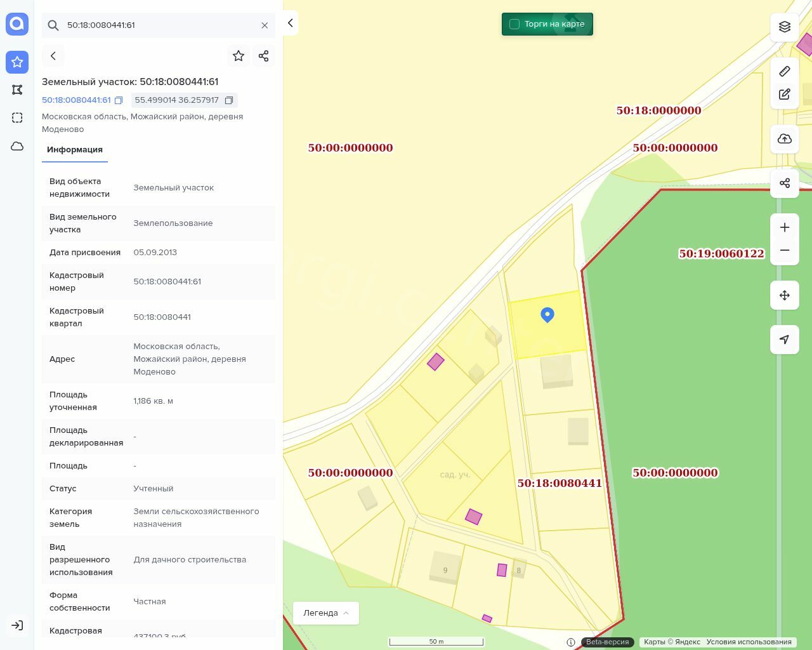Open Условия использования link

click(x=749, y=642)
